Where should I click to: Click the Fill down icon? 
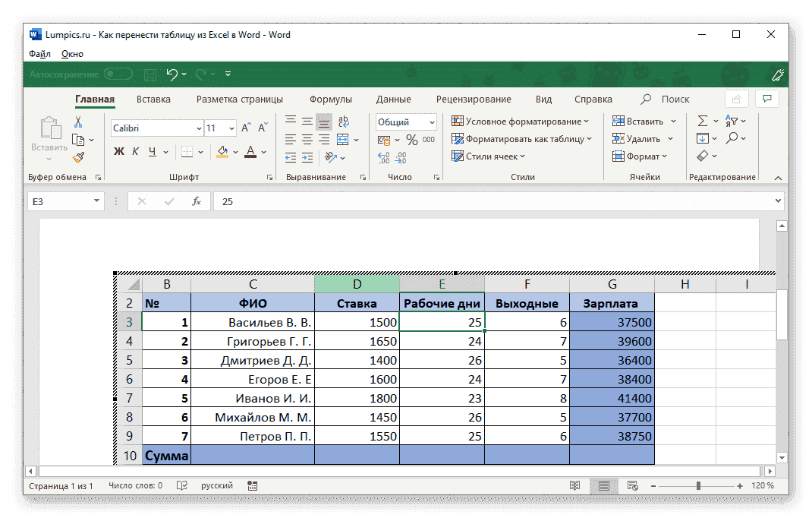click(x=702, y=137)
